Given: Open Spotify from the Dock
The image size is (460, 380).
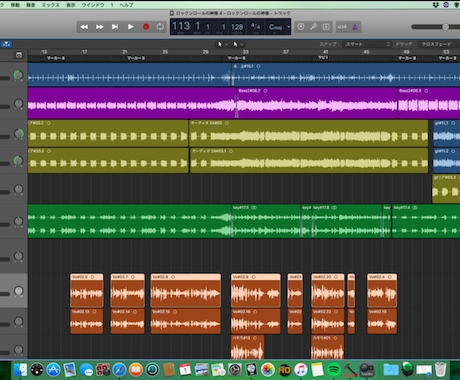Looking at the screenshot, I should pos(334,370).
